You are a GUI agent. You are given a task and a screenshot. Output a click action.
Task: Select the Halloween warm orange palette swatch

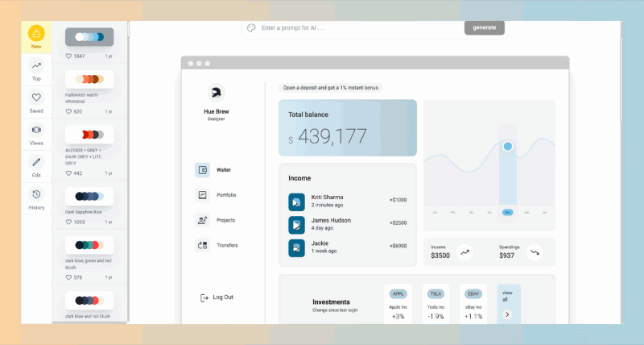(89, 79)
